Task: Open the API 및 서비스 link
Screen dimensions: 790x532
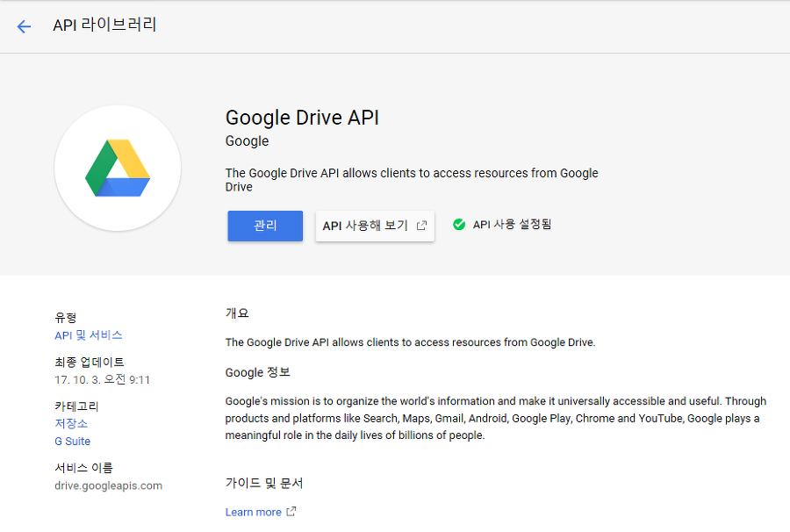Action: coord(89,335)
